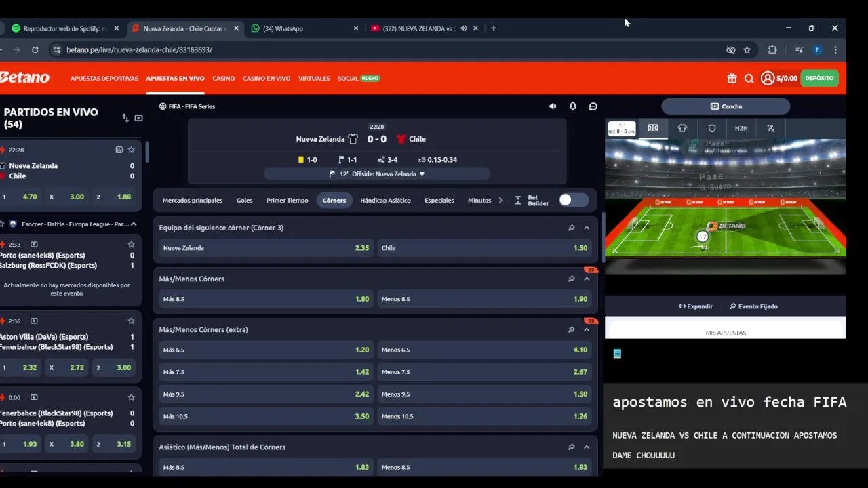
Task: Click the live matches sidebar scrollbar
Action: coord(146,152)
